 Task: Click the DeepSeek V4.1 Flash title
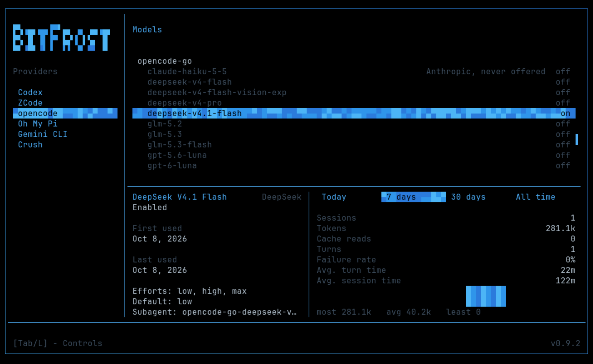point(179,197)
